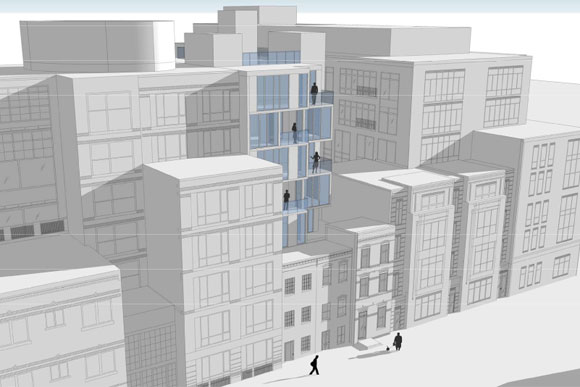This screenshot has width=580, height=387.
Task: Select the blue glass rooftop railing
Action: pos(272,58)
